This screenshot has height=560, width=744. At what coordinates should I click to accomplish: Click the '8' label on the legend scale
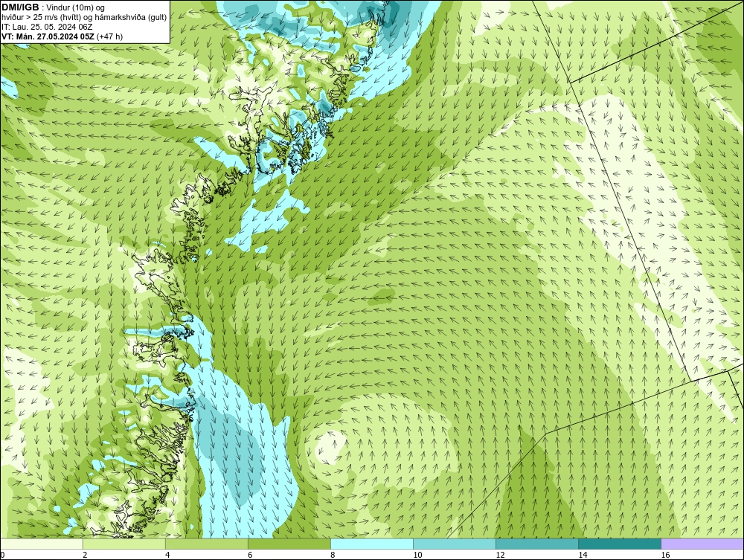pyautogui.click(x=333, y=555)
